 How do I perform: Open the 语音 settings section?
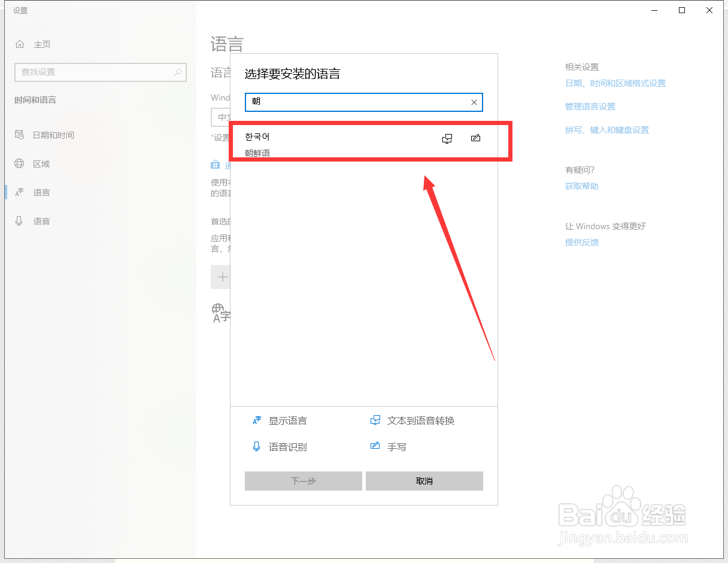tap(42, 221)
